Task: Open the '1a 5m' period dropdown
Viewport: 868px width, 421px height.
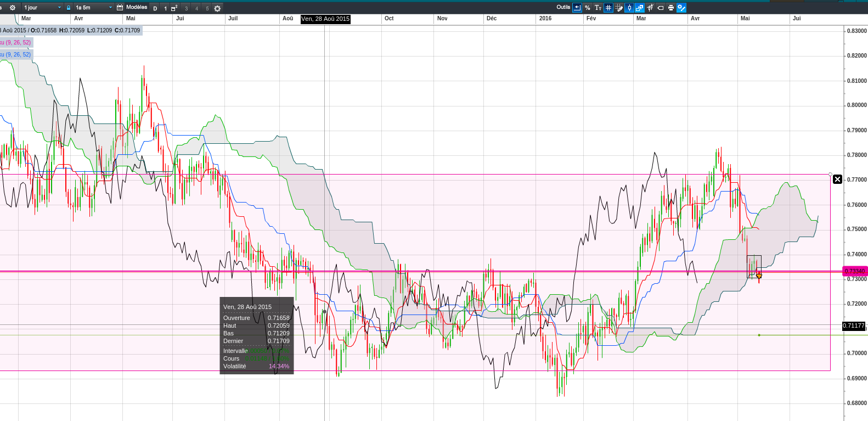Action: [x=93, y=8]
